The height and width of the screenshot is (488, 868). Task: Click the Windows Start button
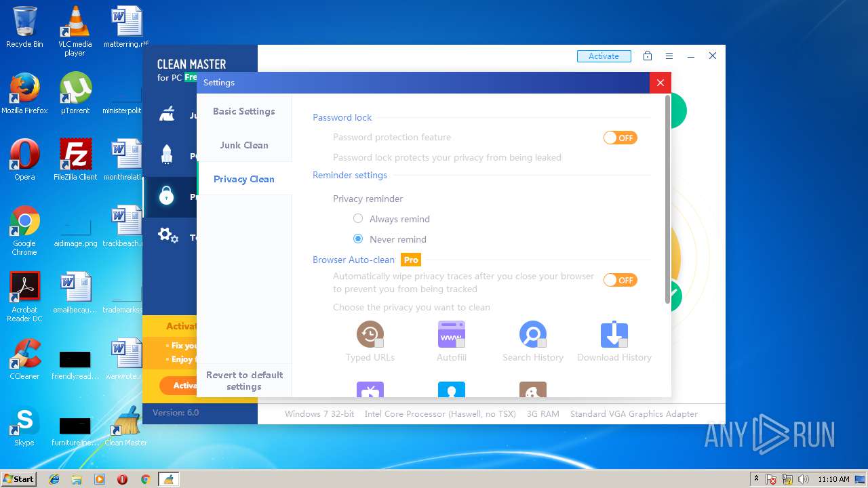18,479
